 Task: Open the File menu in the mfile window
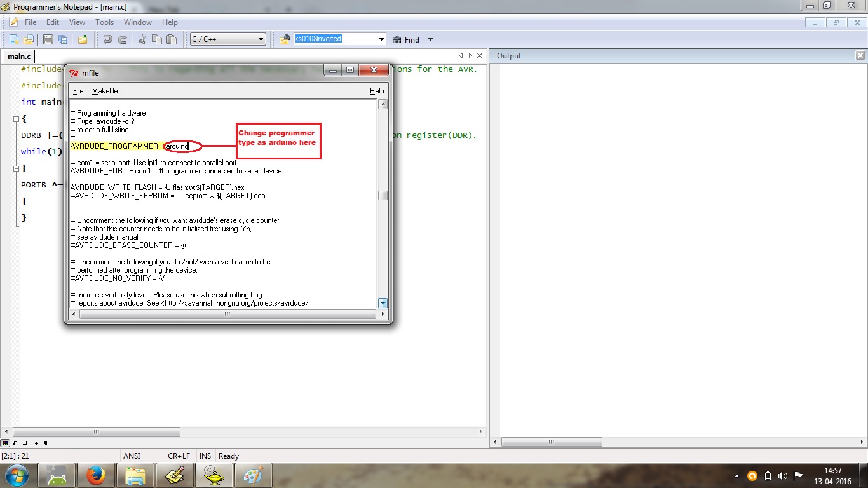[x=78, y=91]
